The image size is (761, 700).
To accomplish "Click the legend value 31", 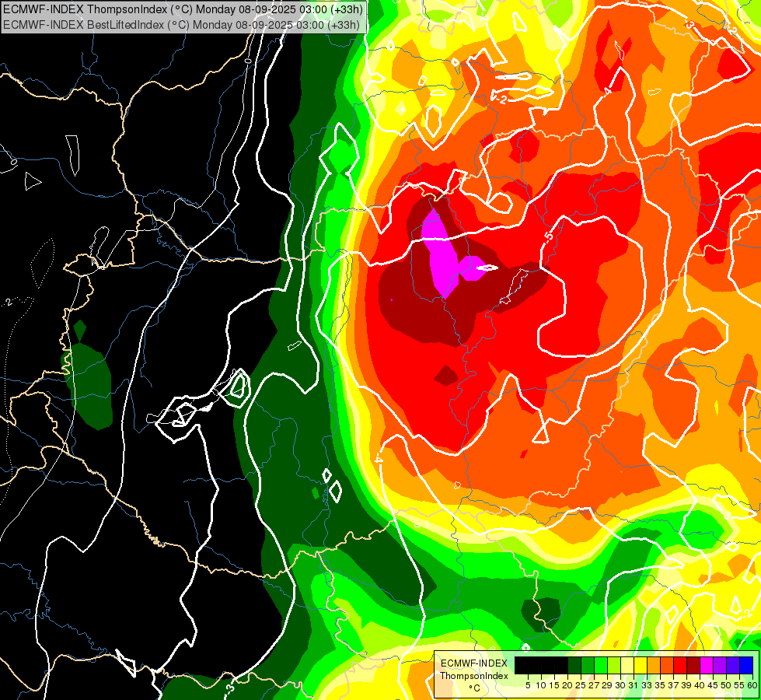I will 634,685.
